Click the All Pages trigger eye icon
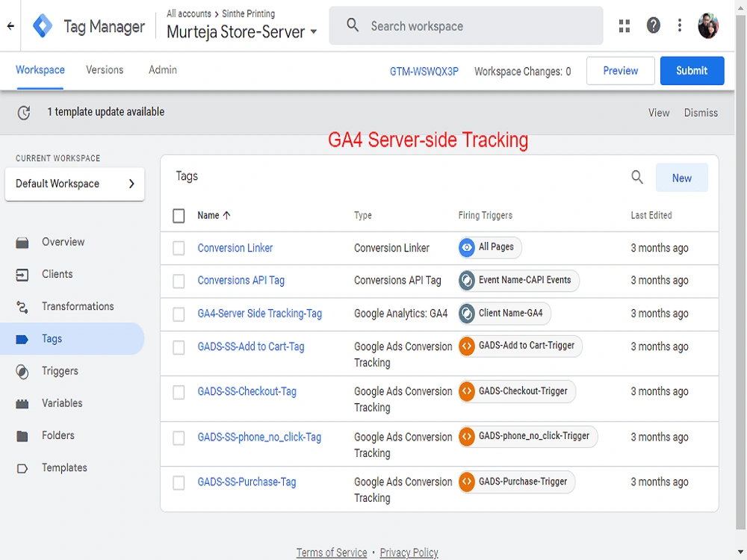Viewport: 747px width, 560px height. [x=467, y=247]
